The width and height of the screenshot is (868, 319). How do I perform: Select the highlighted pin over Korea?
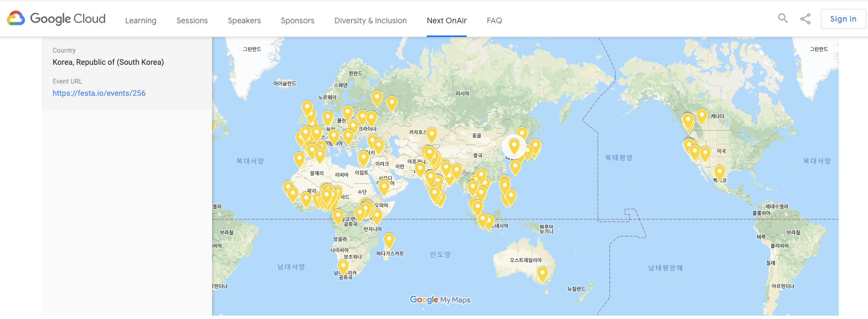coord(514,146)
